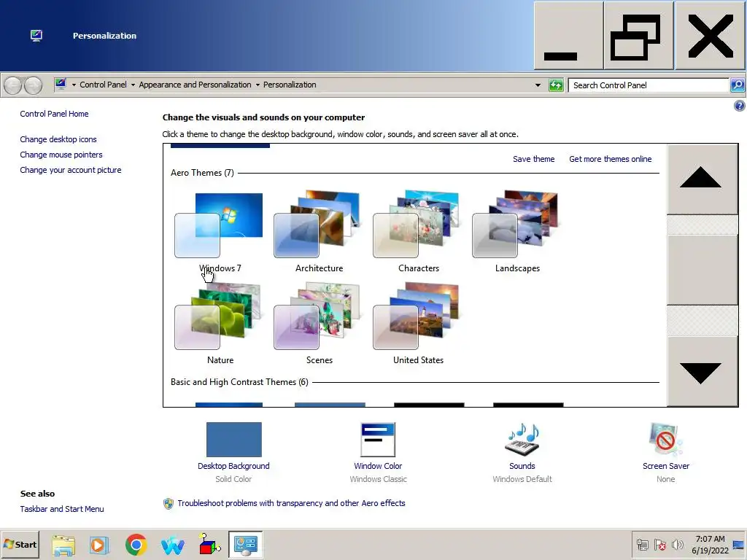747x560 pixels.
Task: Click the Search Control Panel field
Action: coord(649,85)
